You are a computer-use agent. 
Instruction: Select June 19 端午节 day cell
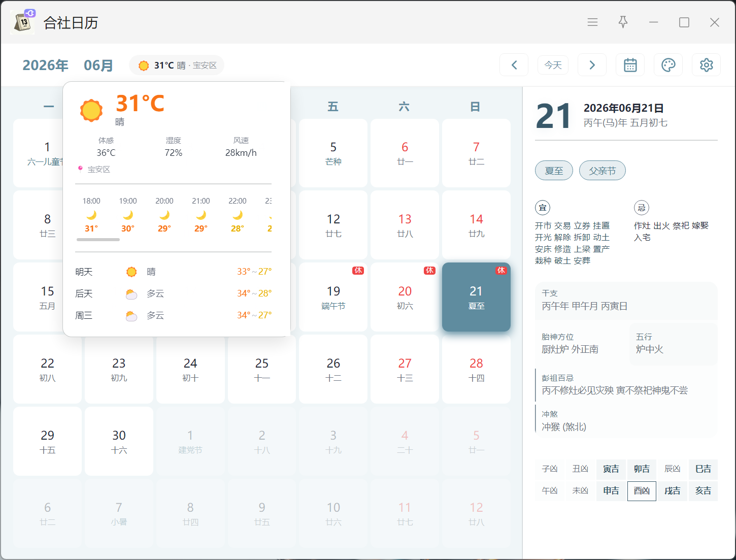coord(333,297)
